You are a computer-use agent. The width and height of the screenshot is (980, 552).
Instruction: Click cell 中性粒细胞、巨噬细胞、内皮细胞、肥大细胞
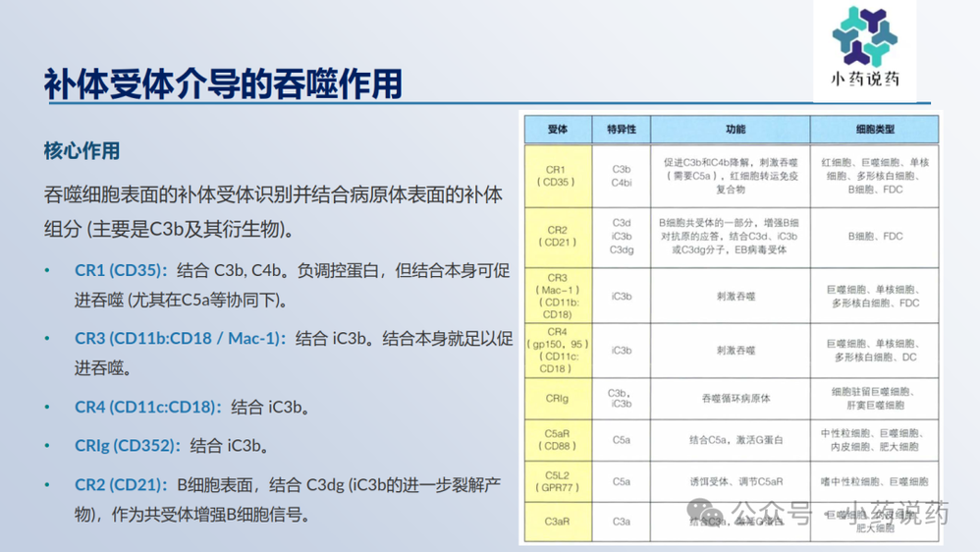[x=875, y=439]
